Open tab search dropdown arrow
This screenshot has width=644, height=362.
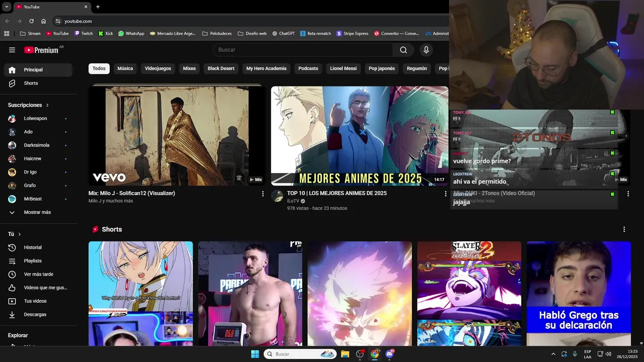pos(7,7)
